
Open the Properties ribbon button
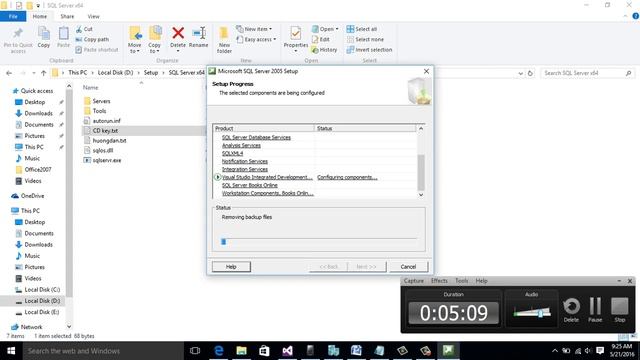296,39
